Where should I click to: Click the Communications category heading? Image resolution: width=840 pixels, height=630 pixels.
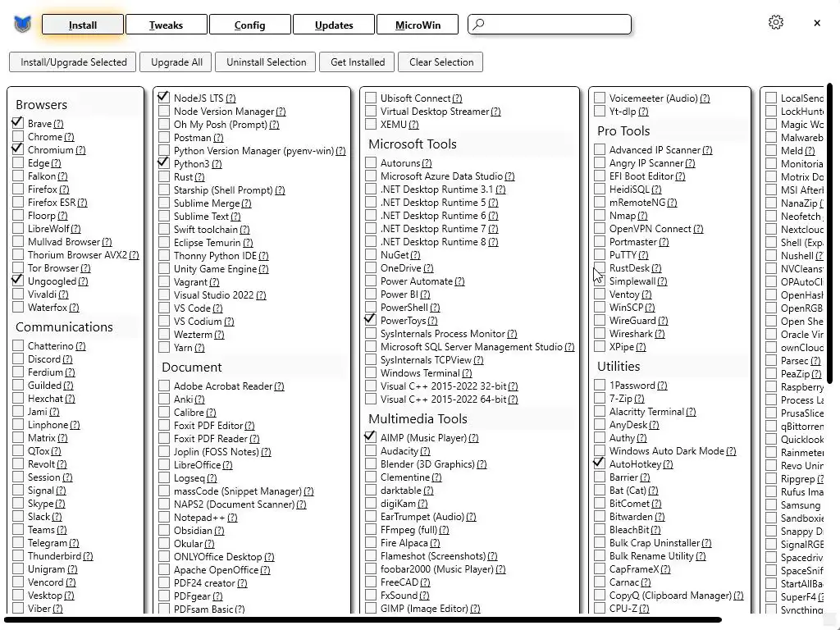[64, 326]
